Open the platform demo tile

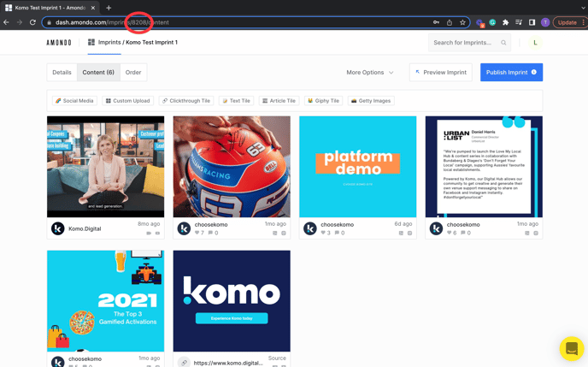pos(358,167)
